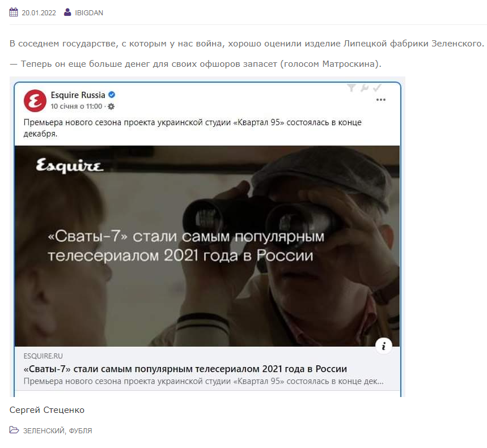Click the blue verified badge
Screen dimensions: 487x448
[112, 95]
